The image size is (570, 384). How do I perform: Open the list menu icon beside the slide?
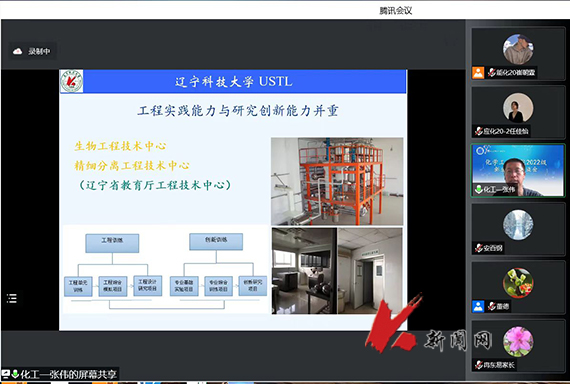pyautogui.click(x=12, y=299)
